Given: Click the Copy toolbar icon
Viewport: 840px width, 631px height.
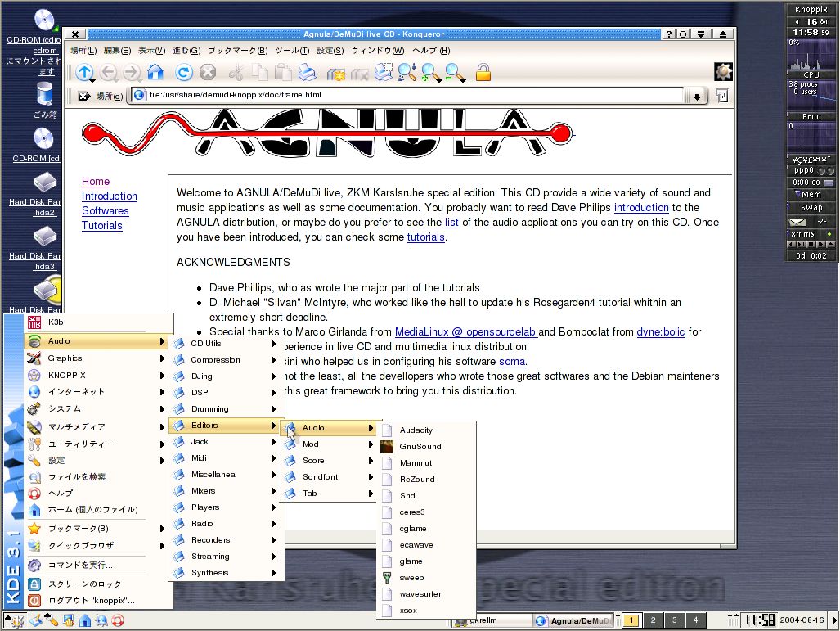Looking at the screenshot, I should pos(260,72).
